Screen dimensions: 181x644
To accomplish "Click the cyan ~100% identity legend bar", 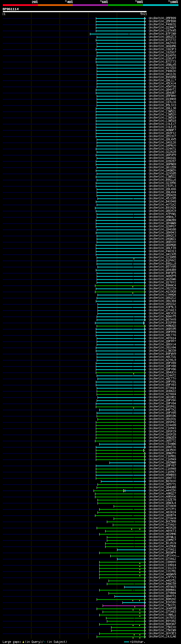I will pos(161,5).
